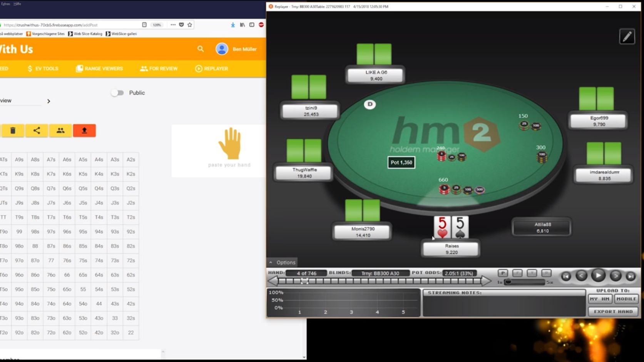644x362 pixels.
Task: Expand the Options panel in replayer
Action: [283, 262]
